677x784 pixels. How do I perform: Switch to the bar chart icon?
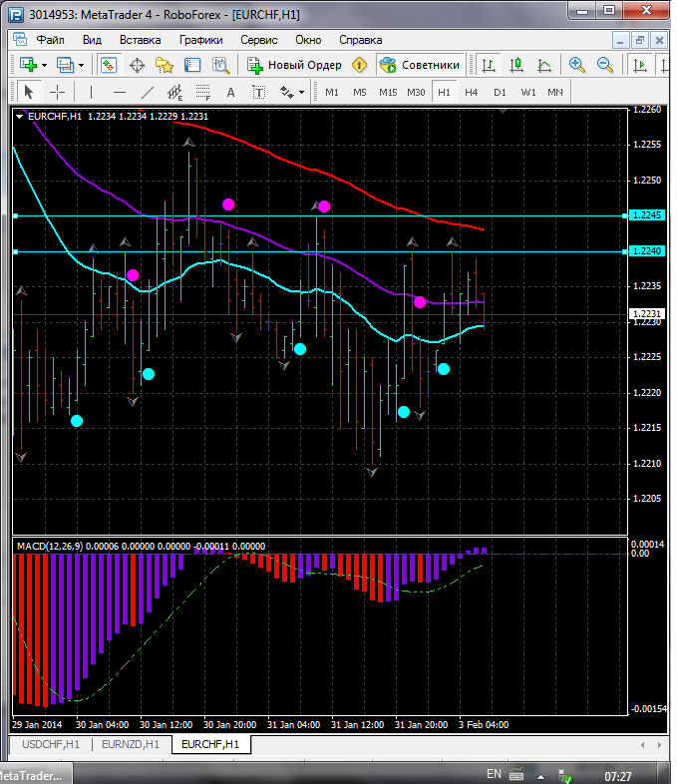pos(489,65)
